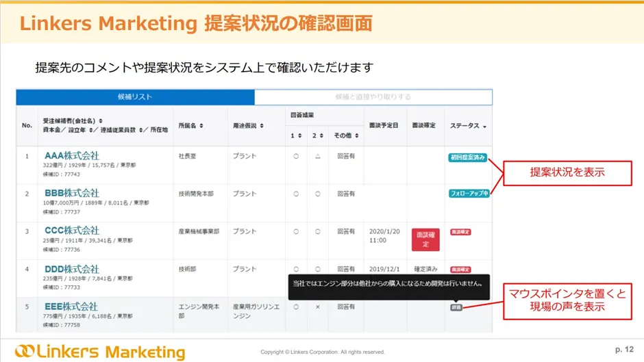Screen dimensions: 644x362
Task: Click first circle mark in CCC row
Action: point(296,231)
